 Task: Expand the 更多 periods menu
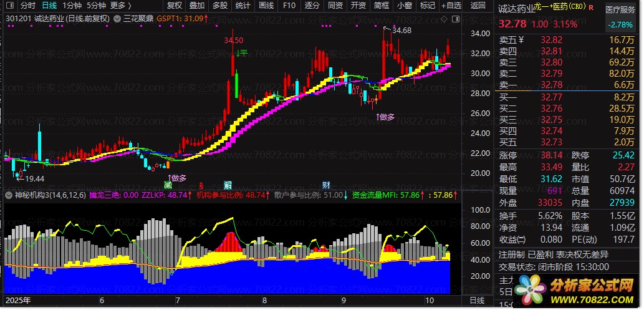pyautogui.click(x=121, y=6)
